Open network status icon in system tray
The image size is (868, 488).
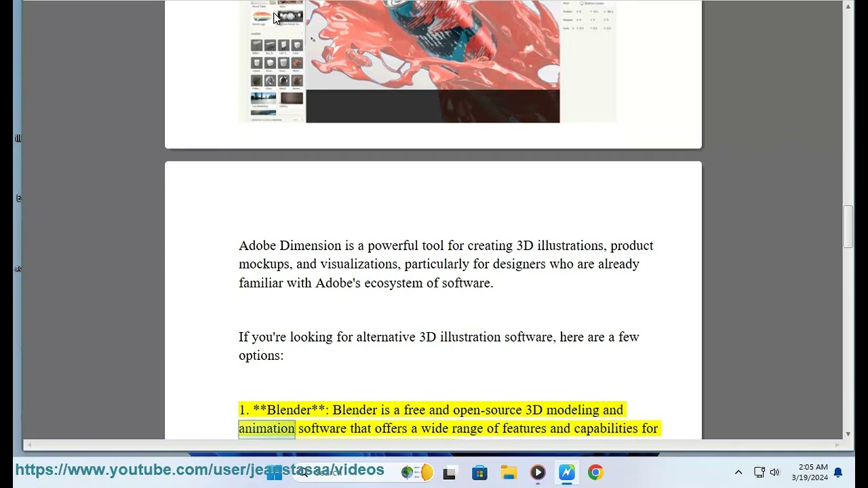[759, 472]
